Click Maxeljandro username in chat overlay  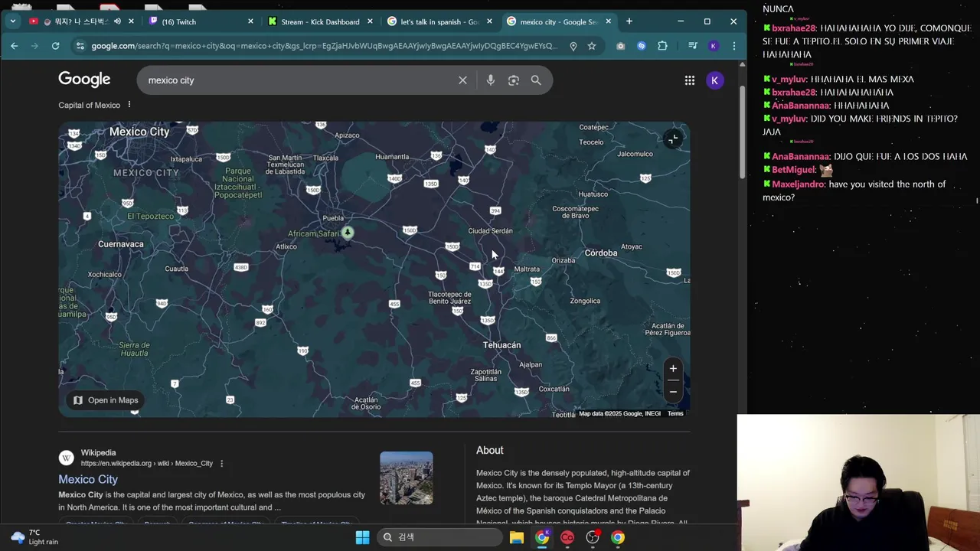(799, 184)
